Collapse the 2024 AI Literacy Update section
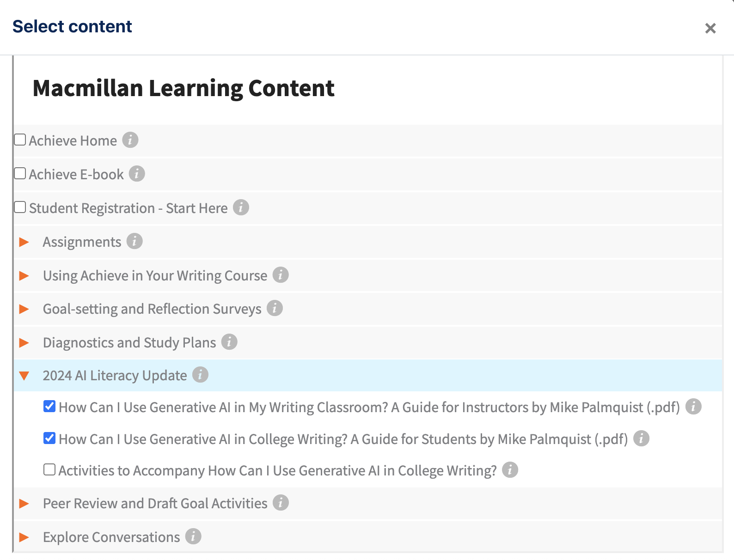 coord(24,376)
